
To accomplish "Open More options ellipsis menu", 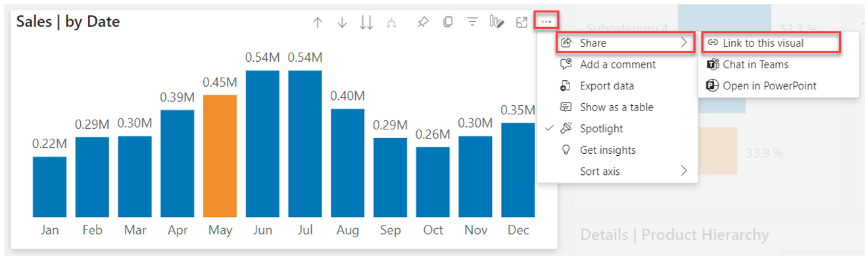I will point(546,22).
